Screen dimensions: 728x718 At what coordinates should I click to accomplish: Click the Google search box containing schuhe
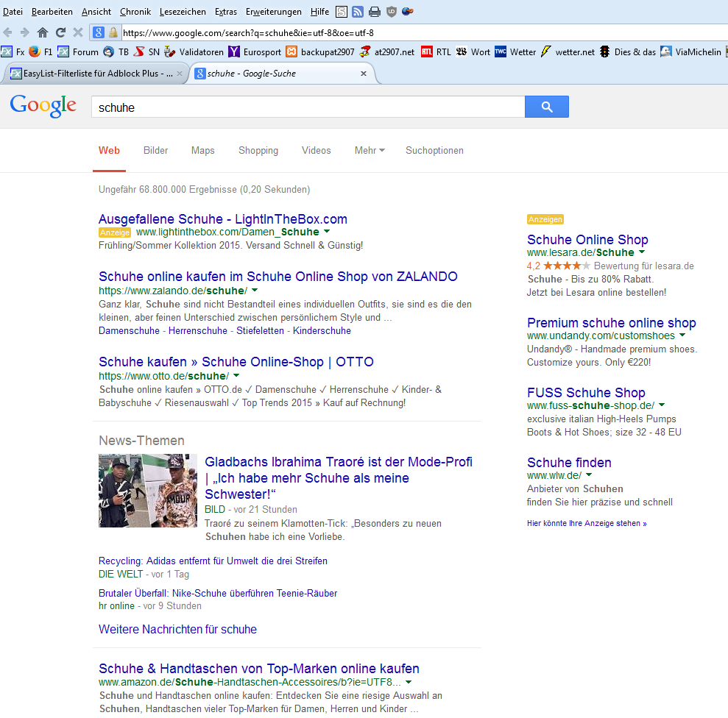(x=308, y=107)
